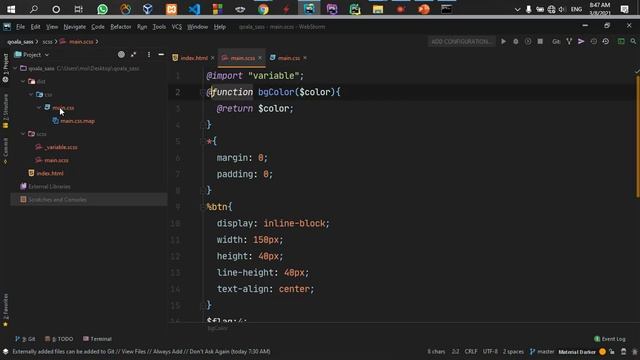Fold the @function bgColor block

[x=203, y=92]
